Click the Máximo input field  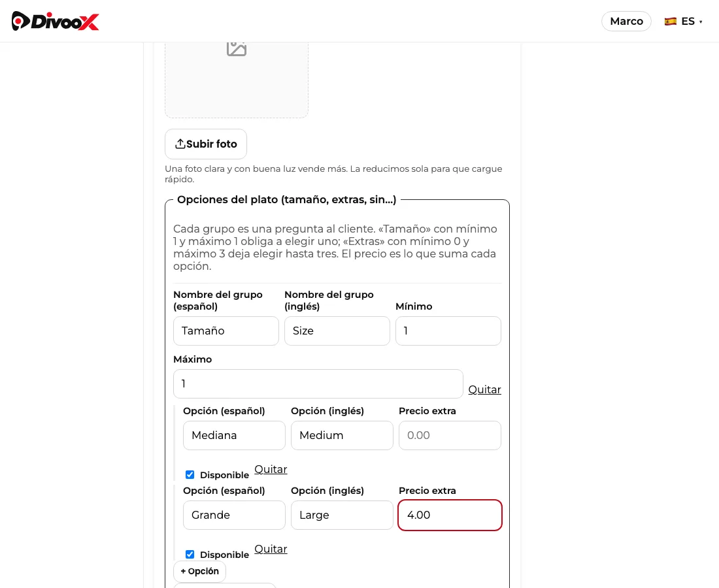pyautogui.click(x=318, y=384)
